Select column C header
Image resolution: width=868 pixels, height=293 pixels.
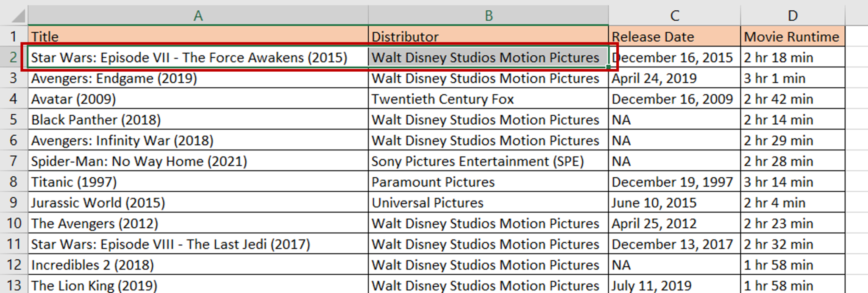674,16
